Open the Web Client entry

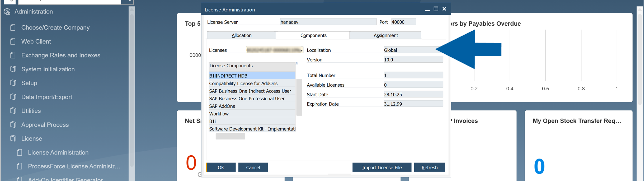pyautogui.click(x=36, y=41)
